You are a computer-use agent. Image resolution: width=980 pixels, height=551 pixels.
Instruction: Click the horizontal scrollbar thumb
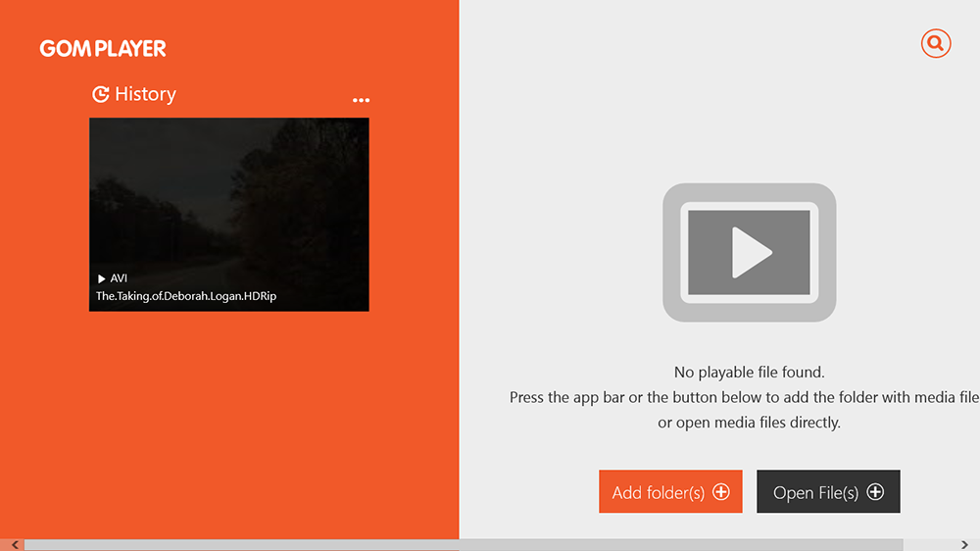[464, 545]
